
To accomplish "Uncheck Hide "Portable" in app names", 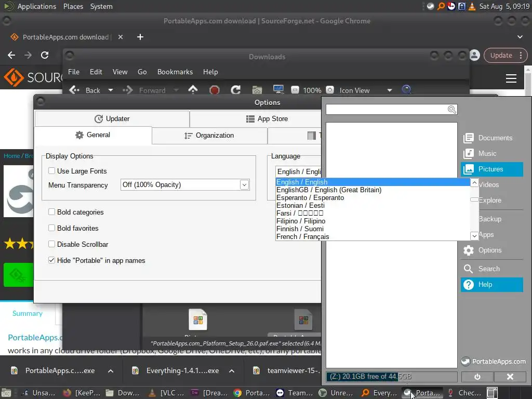I will pos(51,260).
